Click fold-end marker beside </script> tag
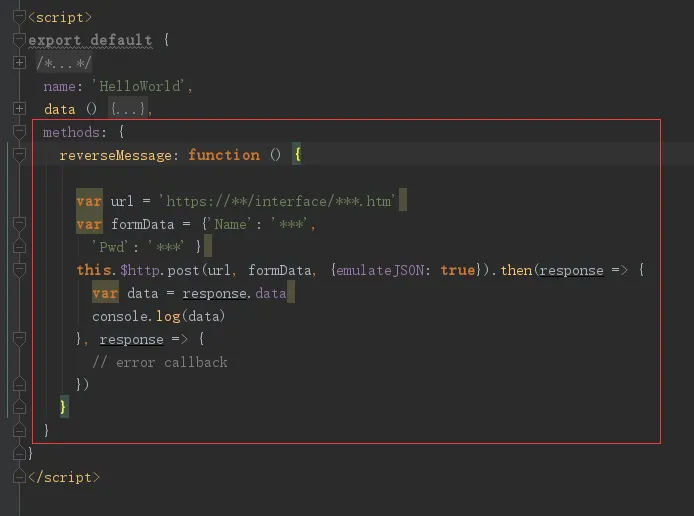The image size is (694, 516). click(x=19, y=477)
